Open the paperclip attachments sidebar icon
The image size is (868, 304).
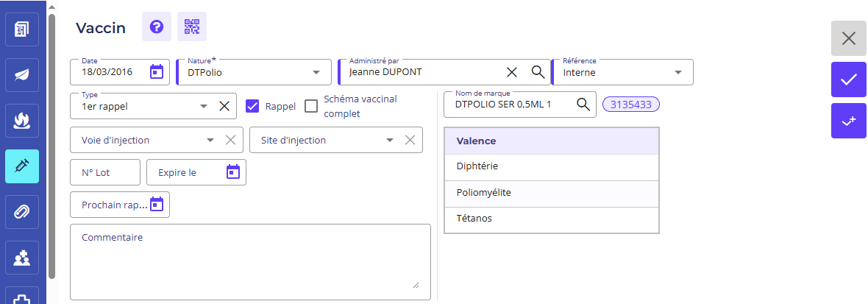[x=22, y=212]
